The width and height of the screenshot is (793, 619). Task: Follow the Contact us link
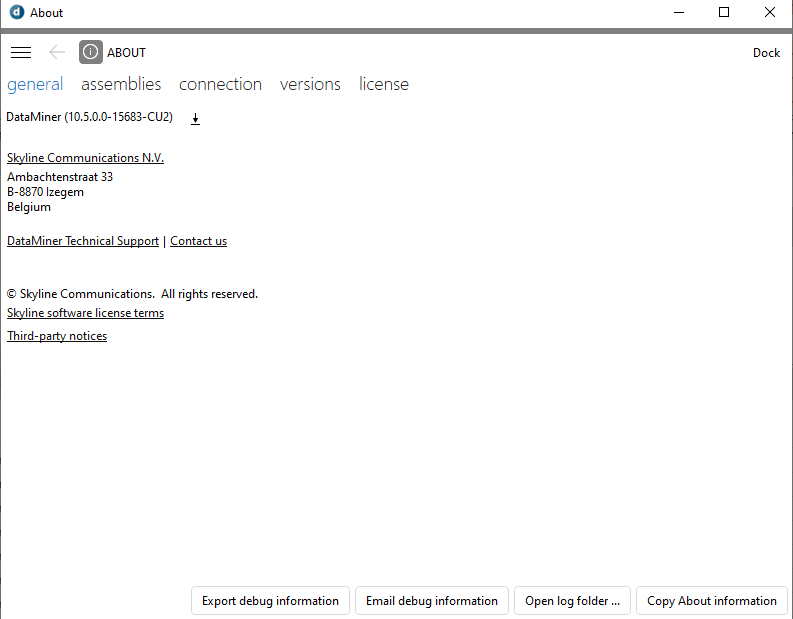click(x=198, y=241)
